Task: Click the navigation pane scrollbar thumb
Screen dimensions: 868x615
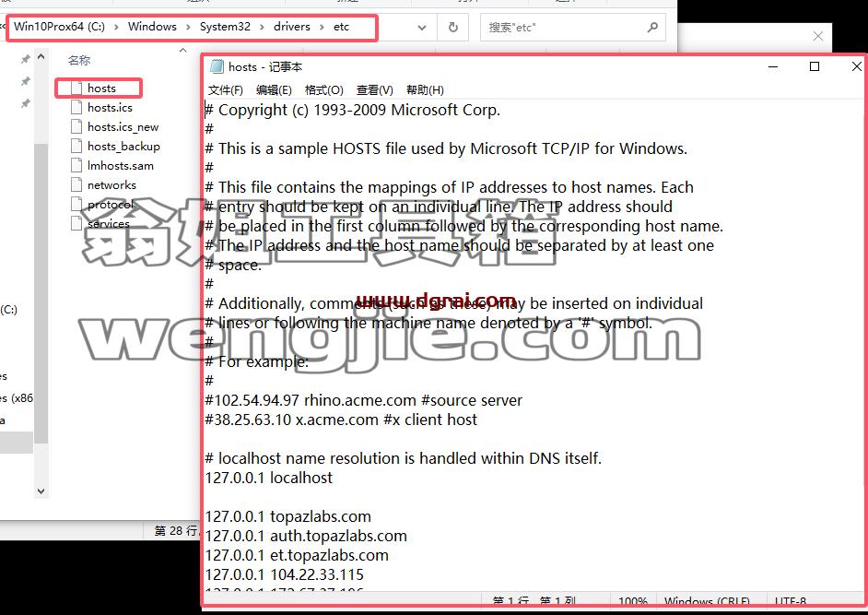Action: click(41, 293)
